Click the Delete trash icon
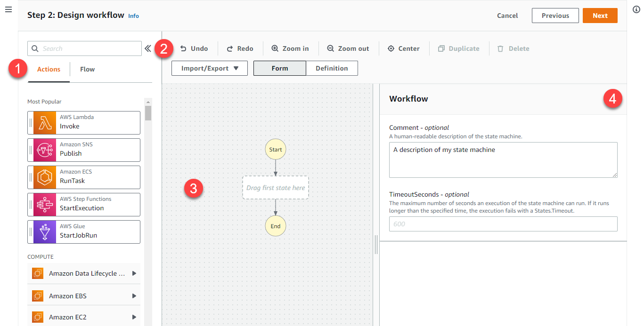This screenshot has width=644, height=326. (x=500, y=48)
